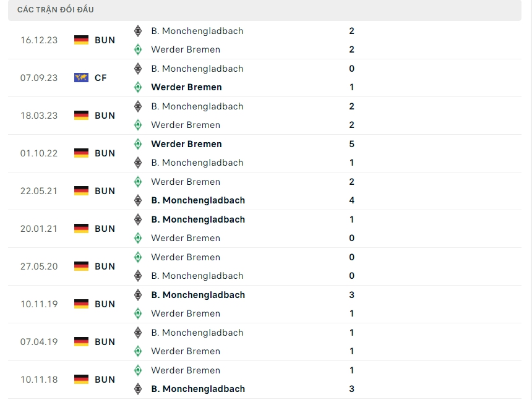Select the CF competition label

click(101, 78)
